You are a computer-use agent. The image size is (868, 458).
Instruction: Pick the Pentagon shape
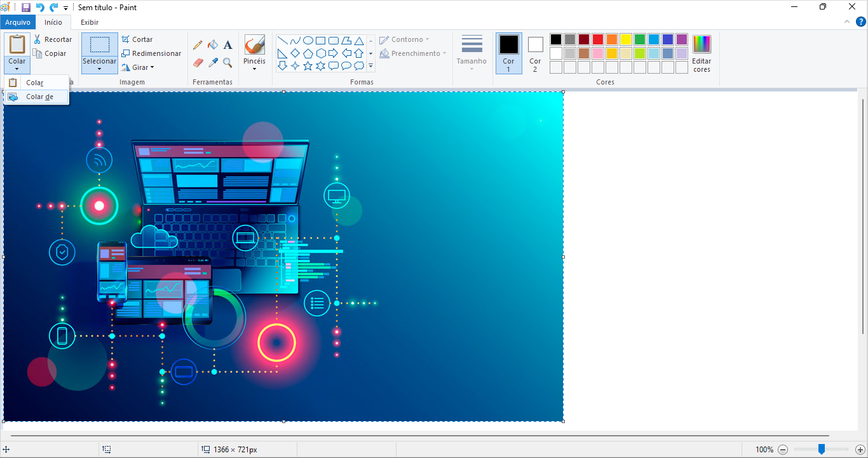click(308, 53)
